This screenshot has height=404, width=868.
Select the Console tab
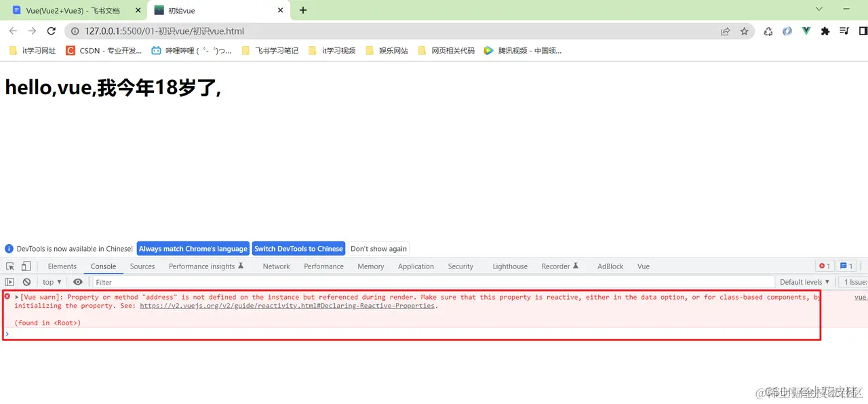point(104,266)
